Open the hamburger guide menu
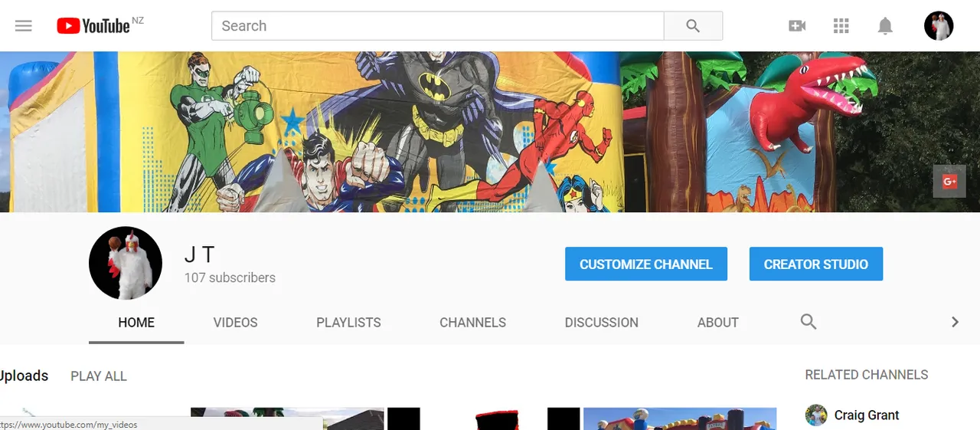This screenshot has width=980, height=430. point(24,26)
